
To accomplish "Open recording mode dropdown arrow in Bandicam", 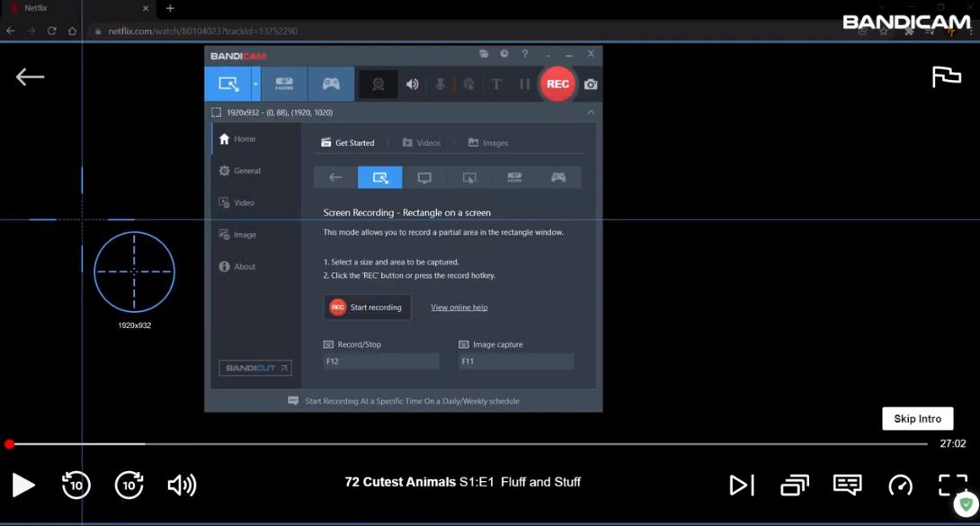I will pyautogui.click(x=255, y=84).
